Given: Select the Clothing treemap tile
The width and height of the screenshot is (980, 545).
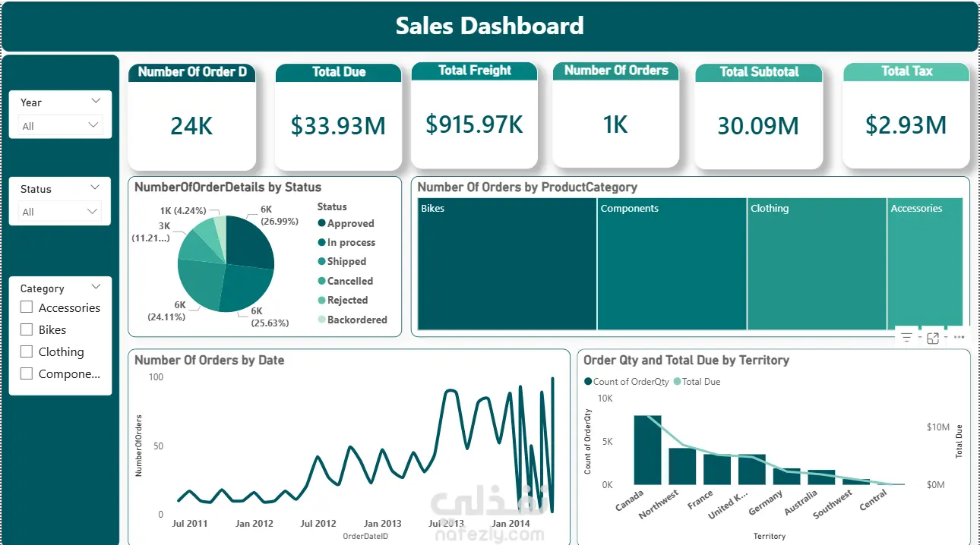Looking at the screenshot, I should tap(817, 264).
